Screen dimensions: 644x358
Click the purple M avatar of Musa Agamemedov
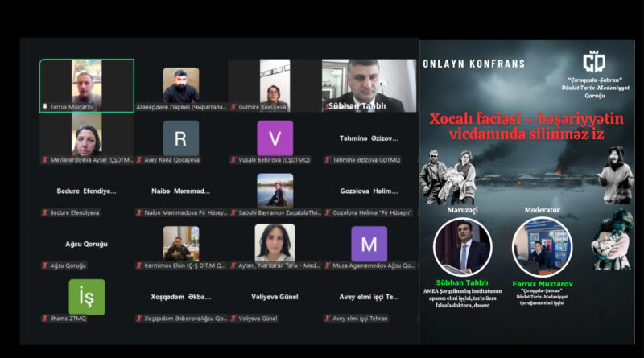369,244
